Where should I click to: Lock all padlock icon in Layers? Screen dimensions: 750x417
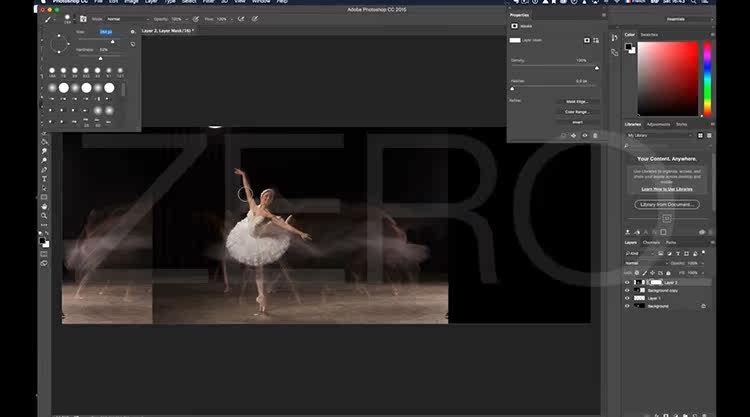pos(668,273)
